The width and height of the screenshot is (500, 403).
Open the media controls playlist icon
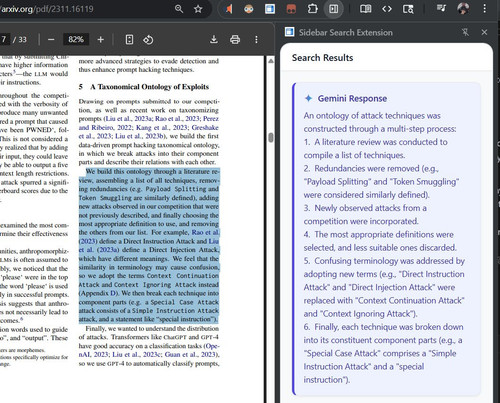click(x=441, y=8)
